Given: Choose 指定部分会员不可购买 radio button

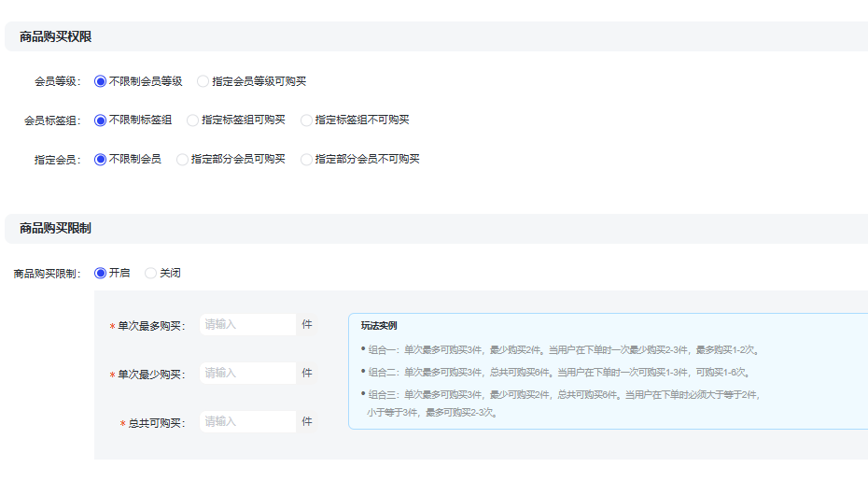Looking at the screenshot, I should coord(307,159).
